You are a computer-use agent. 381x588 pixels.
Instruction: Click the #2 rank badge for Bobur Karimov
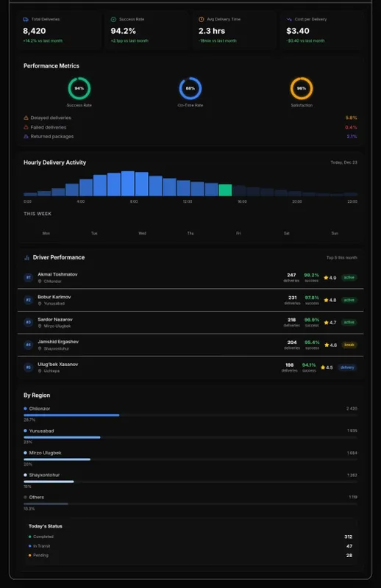pyautogui.click(x=28, y=300)
